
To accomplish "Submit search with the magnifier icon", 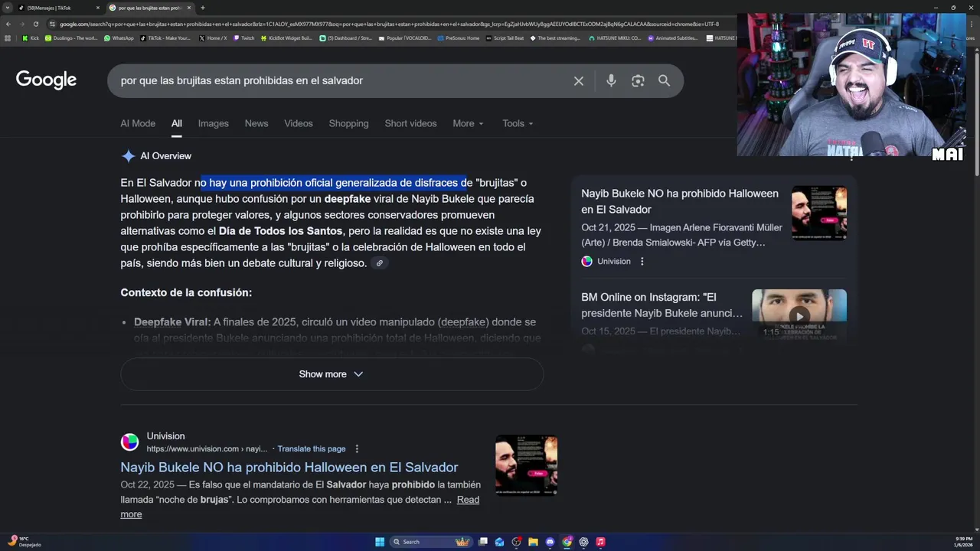I will coord(664,81).
